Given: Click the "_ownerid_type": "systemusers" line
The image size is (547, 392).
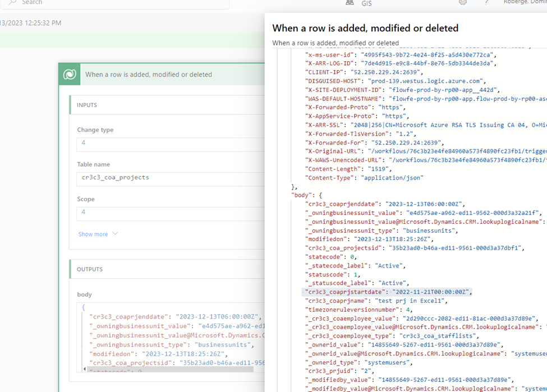Looking at the screenshot, I should pos(359,362).
